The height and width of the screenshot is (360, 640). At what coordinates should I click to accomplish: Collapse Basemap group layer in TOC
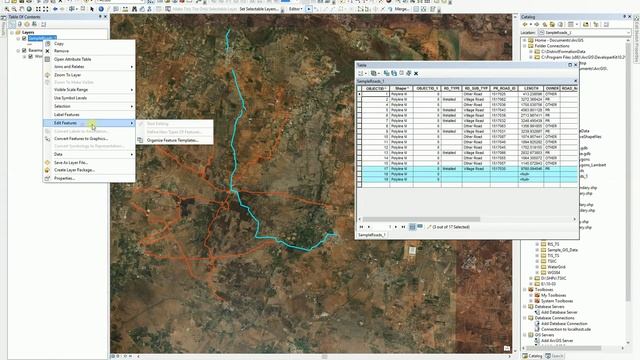pos(18,51)
